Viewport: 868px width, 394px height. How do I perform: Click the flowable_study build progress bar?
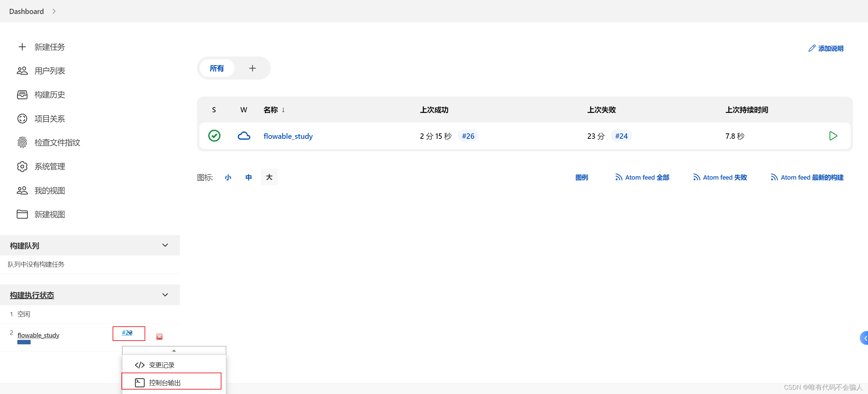point(24,342)
